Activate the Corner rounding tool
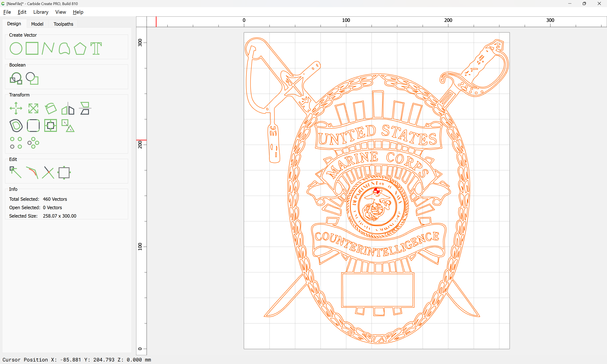This screenshot has height=364, width=607. tap(33, 126)
